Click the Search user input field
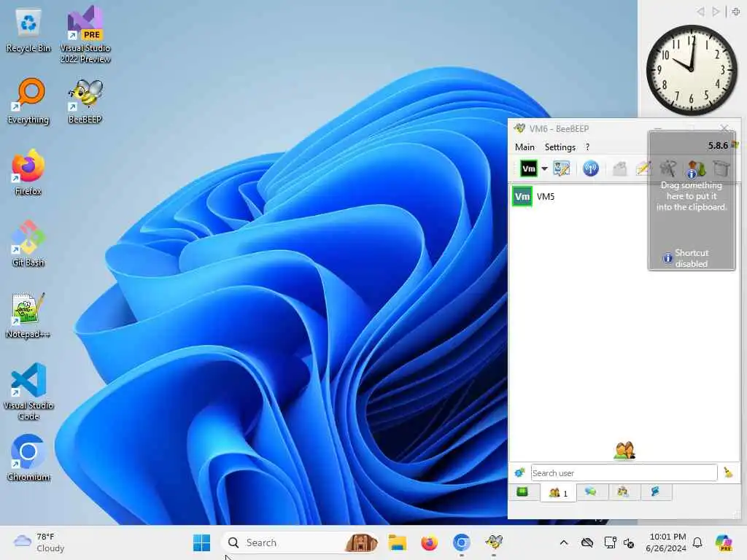The image size is (747, 560). (x=624, y=472)
